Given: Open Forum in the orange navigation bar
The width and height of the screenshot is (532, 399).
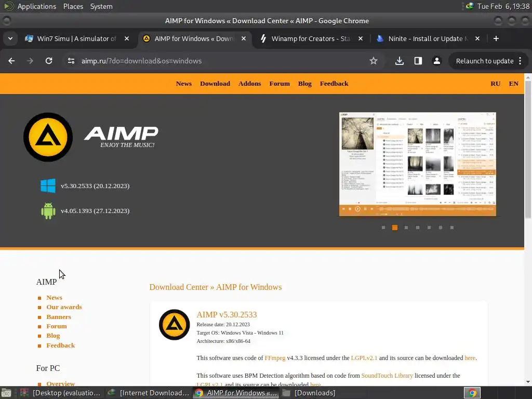Looking at the screenshot, I should [x=280, y=84].
